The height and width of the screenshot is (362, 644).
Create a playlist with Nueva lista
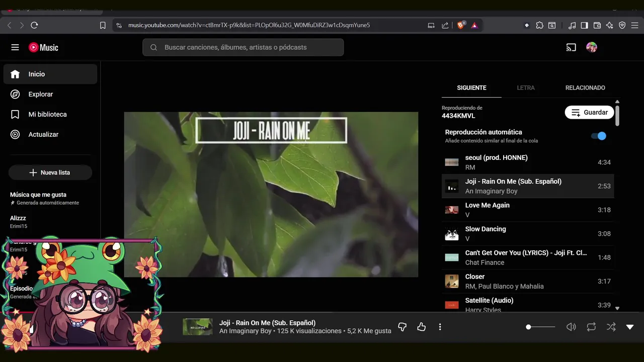[50, 172]
